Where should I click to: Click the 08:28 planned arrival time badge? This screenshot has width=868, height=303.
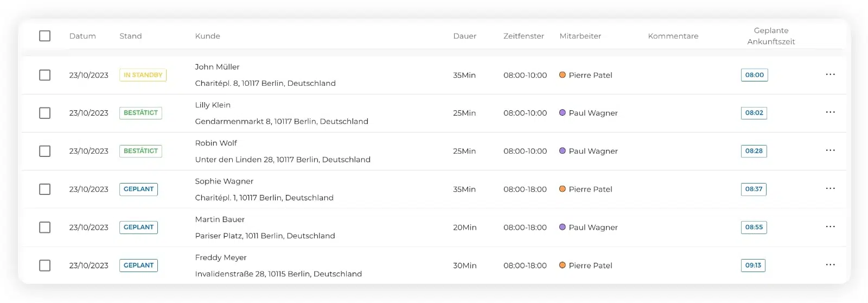[754, 151]
